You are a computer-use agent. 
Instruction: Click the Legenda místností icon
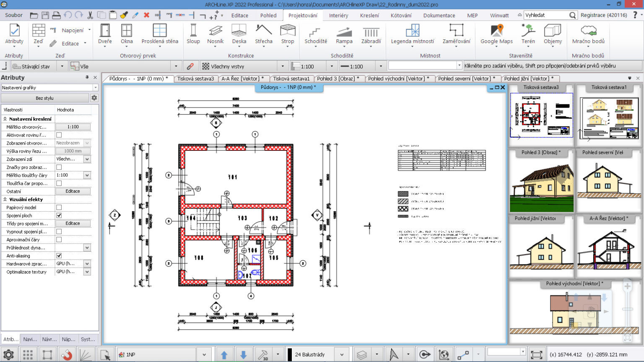tap(412, 34)
